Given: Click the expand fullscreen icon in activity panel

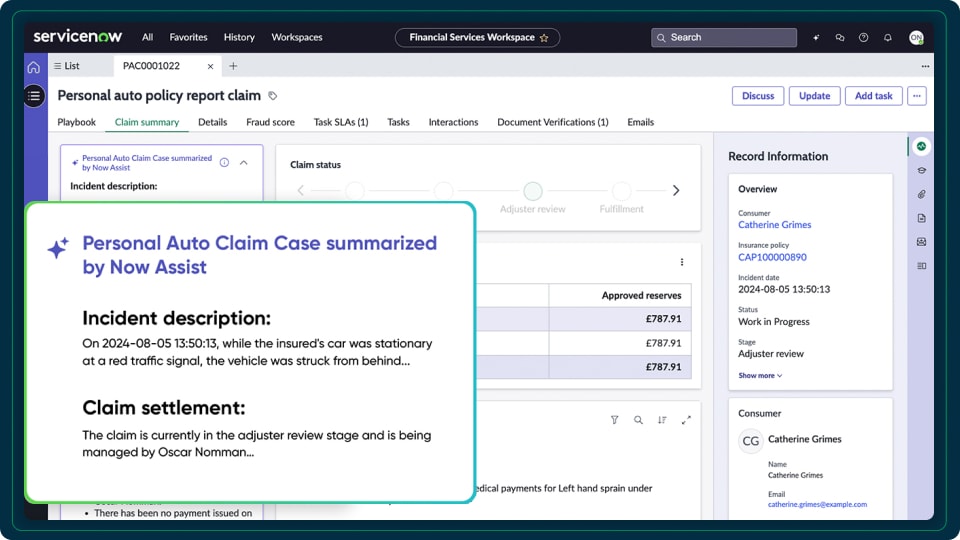Looking at the screenshot, I should [x=686, y=419].
